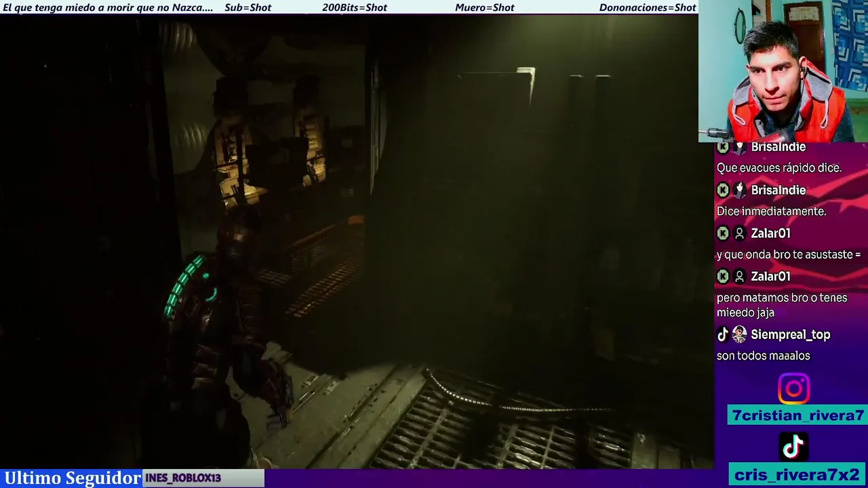Click username Zalar01 above 'pero matamos bro o tenes'
868x488 pixels.
click(x=770, y=277)
